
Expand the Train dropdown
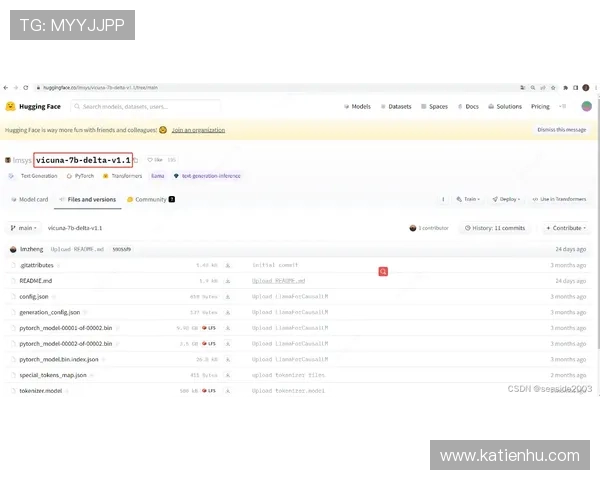click(x=468, y=199)
